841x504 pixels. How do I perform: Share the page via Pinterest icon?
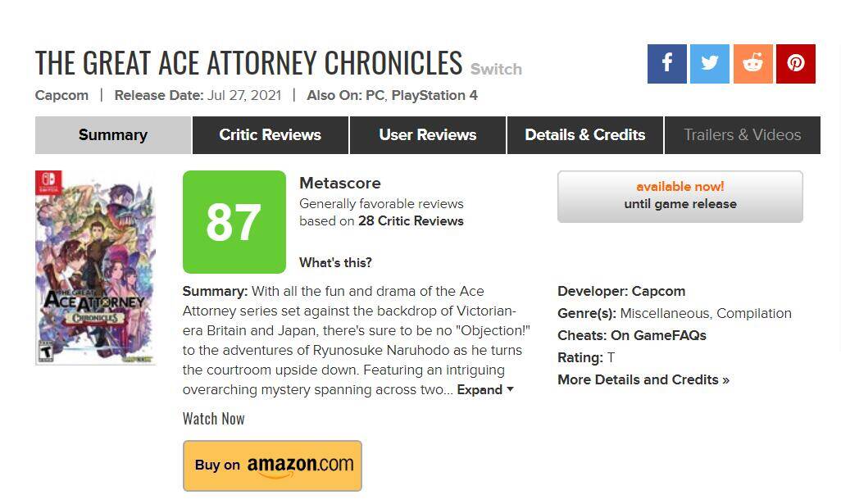(796, 64)
